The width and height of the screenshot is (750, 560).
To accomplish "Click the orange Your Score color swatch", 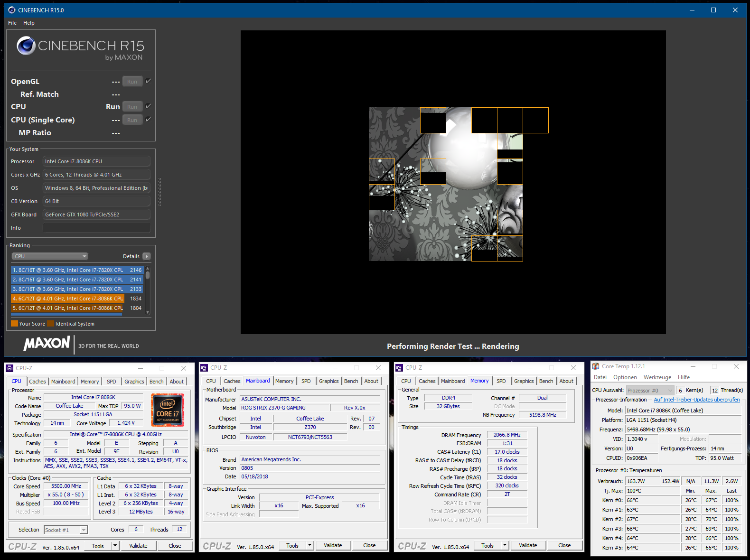I will coord(14,324).
